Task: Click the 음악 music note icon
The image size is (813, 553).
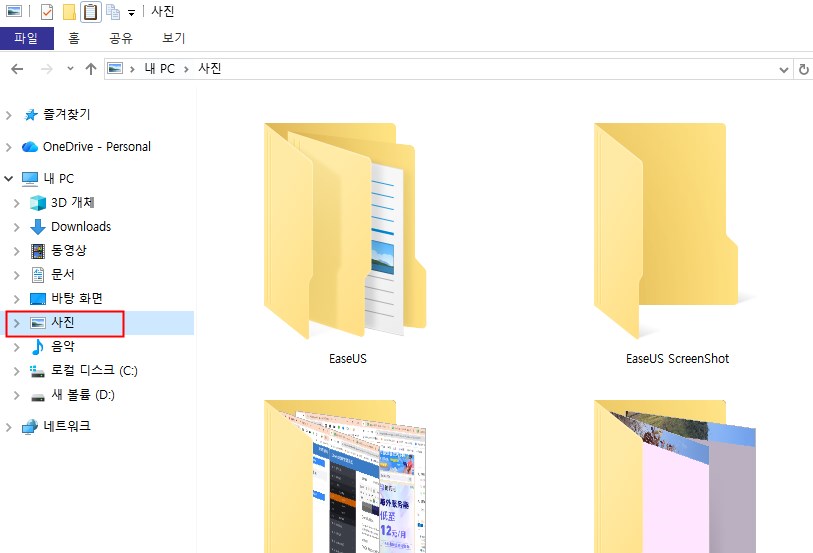Action: (x=38, y=347)
